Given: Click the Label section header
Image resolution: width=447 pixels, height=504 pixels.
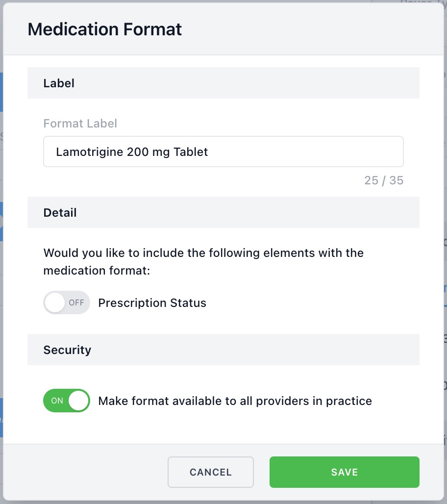Looking at the screenshot, I should click(59, 83).
